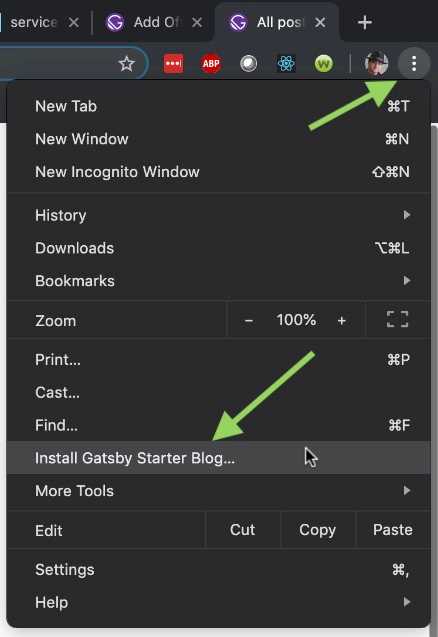Screen dimensions: 438x637
Task: Expand the History submenu
Action: pos(219,215)
